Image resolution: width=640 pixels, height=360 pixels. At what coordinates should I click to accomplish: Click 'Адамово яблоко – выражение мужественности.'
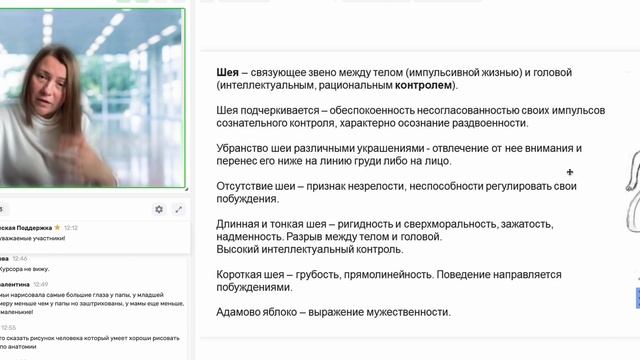(x=333, y=312)
